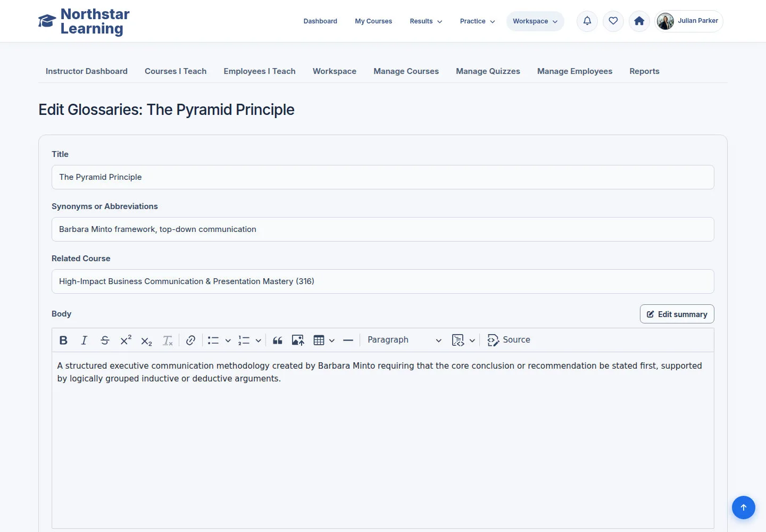Image resolution: width=766 pixels, height=532 pixels.
Task: Focus the Title input field
Action: (x=383, y=177)
